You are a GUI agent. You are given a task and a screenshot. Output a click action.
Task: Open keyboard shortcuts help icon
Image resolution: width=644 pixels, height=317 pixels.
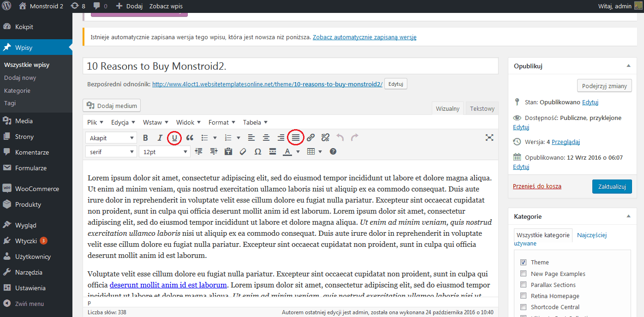[333, 151]
